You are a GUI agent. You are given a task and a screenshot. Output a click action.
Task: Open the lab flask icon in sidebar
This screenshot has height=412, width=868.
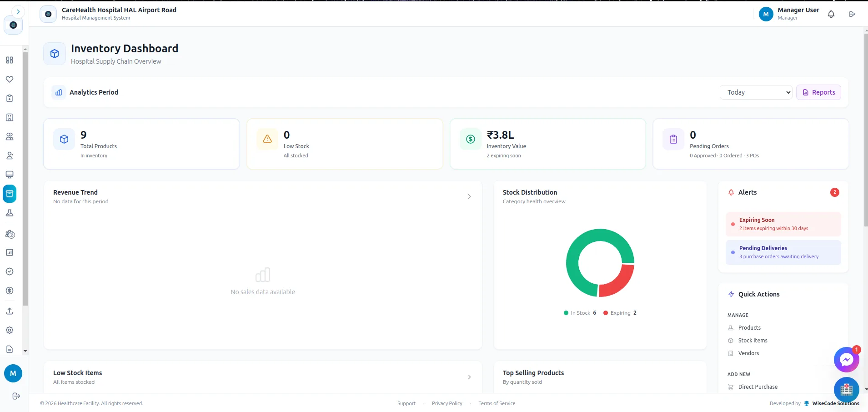coord(10,213)
